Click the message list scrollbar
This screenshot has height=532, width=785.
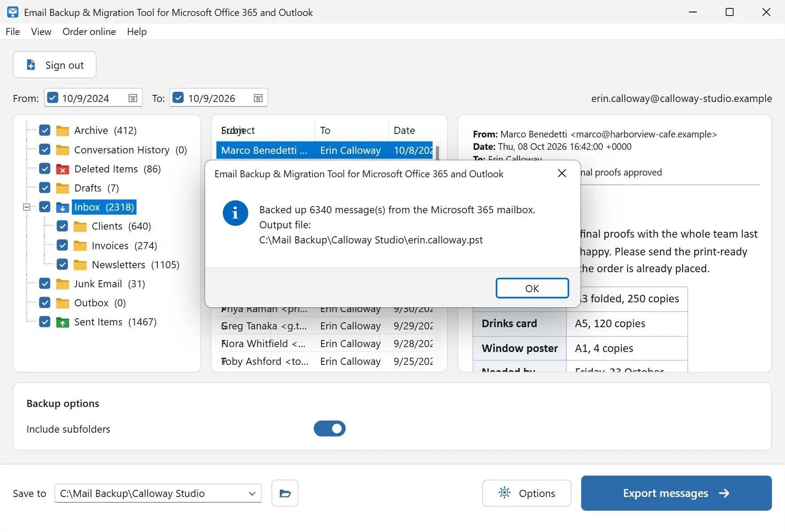pos(438,153)
